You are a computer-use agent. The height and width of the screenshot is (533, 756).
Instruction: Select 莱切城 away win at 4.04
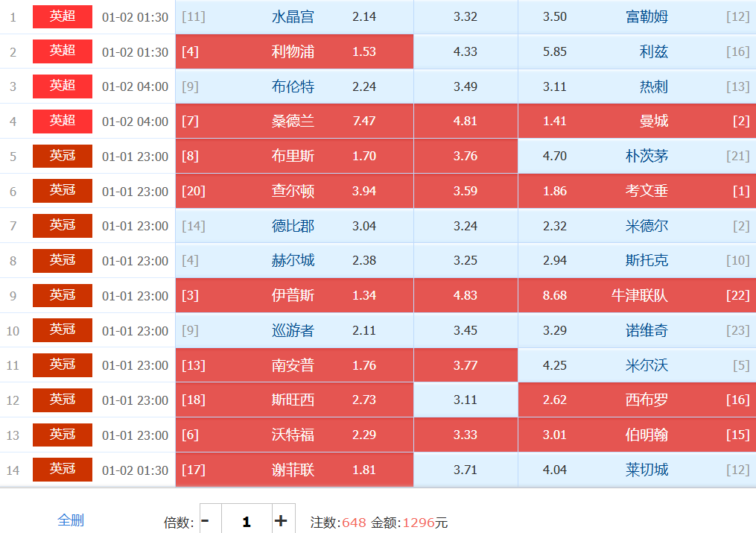pos(637,470)
